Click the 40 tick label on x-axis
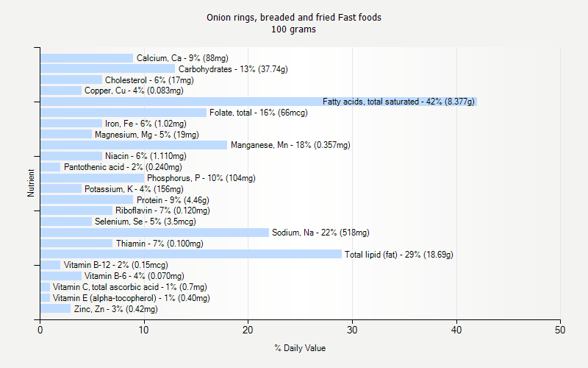Viewport: 588px width, 368px height. point(456,330)
